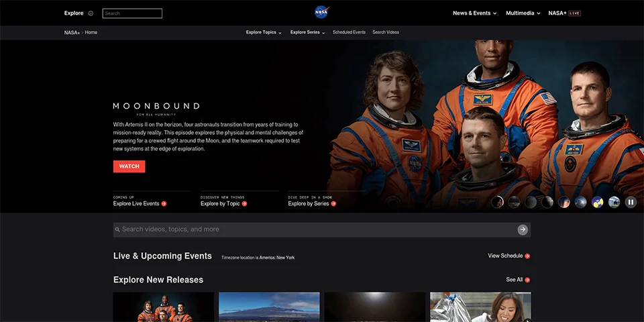This screenshot has width=644, height=322.
Task: Open the Scheduled Events tab
Action: [349, 32]
